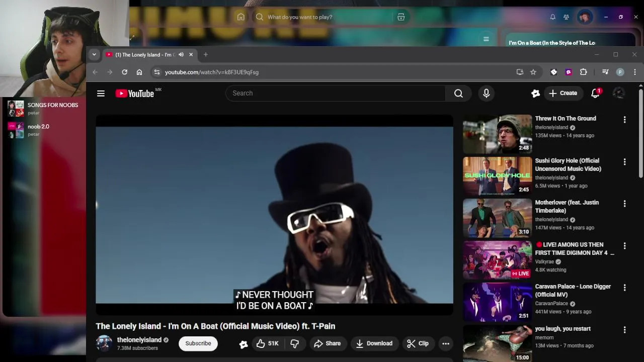Play 'you laugh, you restart' thumbnail
This screenshot has width=644, height=362.
click(497, 343)
